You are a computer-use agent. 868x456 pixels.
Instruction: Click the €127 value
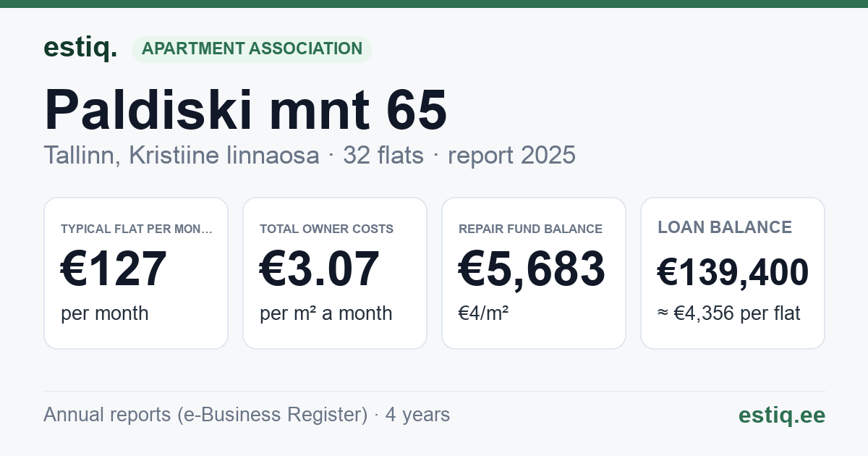tap(114, 269)
